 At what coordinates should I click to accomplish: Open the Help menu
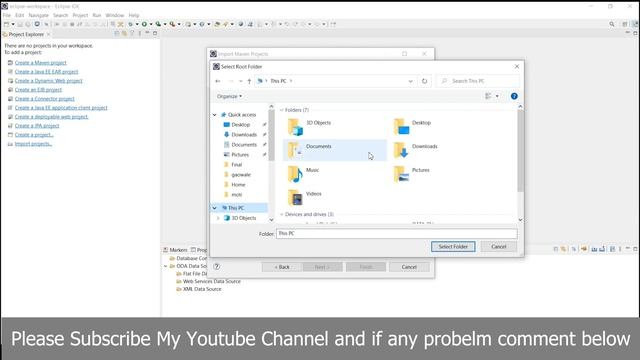click(x=134, y=15)
